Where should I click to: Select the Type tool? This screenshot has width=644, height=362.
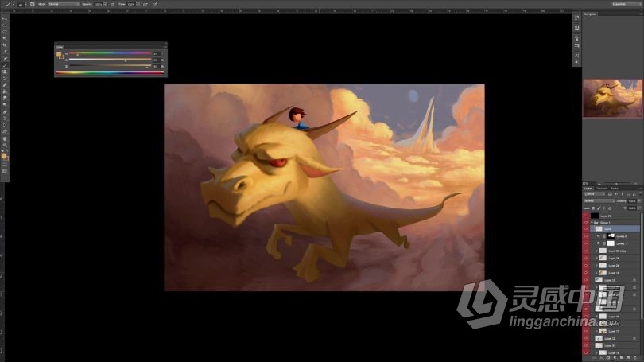click(x=5, y=119)
